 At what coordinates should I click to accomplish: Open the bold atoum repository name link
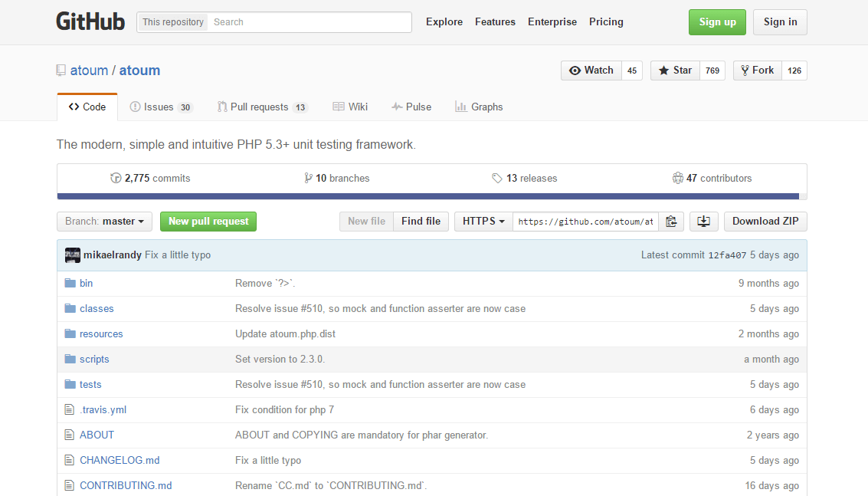[139, 71]
